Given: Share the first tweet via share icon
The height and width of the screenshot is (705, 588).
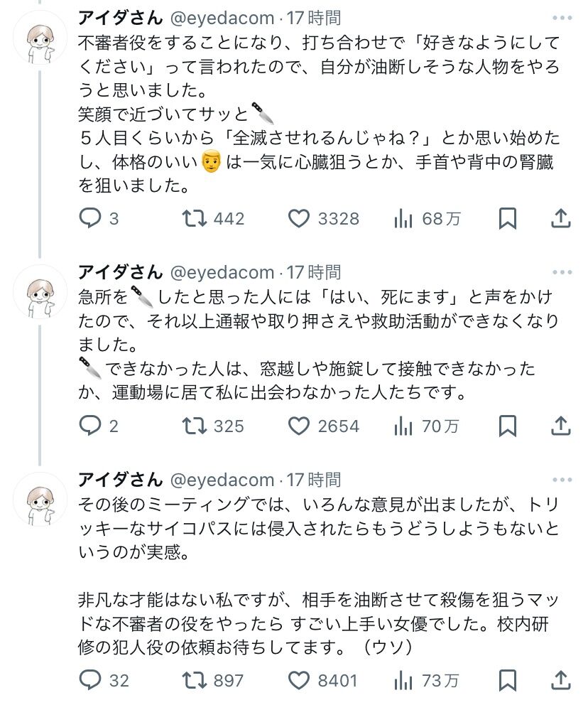Looking at the screenshot, I should [561, 218].
